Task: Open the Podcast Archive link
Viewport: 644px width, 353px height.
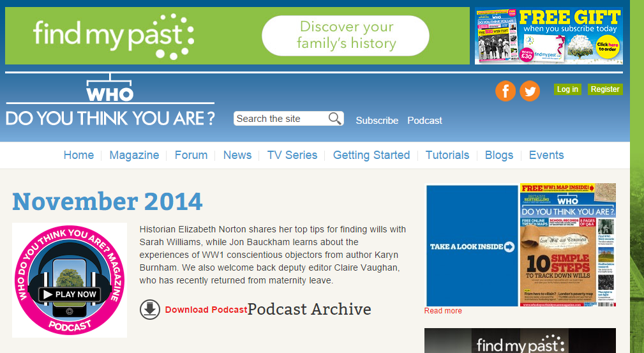Action: [310, 309]
